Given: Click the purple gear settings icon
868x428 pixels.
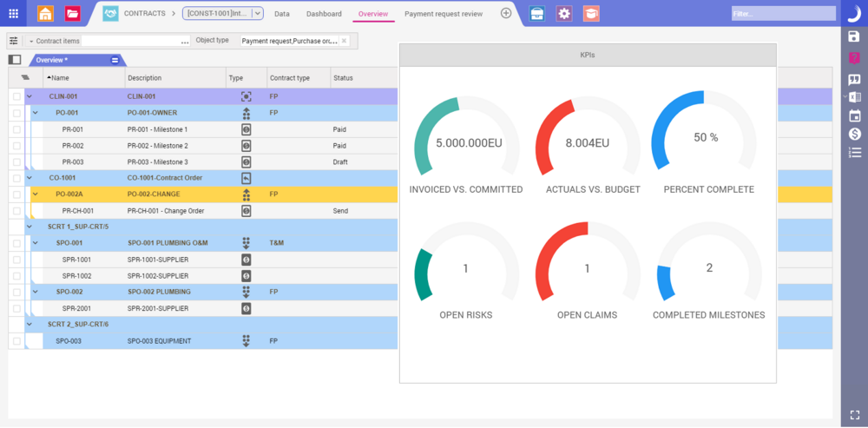Looking at the screenshot, I should (x=564, y=13).
